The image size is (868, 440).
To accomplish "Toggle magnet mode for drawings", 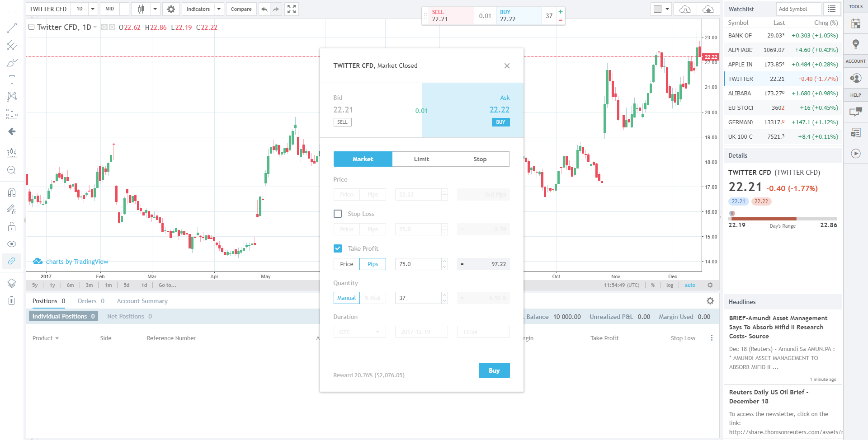I will coord(12,192).
